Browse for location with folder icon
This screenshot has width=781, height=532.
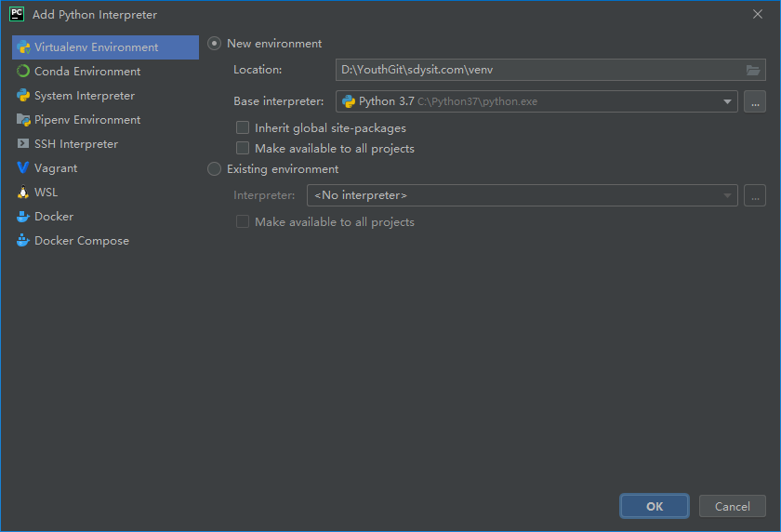(x=753, y=70)
